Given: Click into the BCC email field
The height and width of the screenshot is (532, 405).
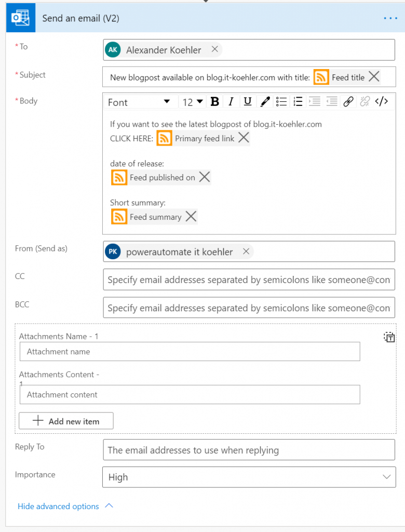Looking at the screenshot, I should tap(249, 308).
